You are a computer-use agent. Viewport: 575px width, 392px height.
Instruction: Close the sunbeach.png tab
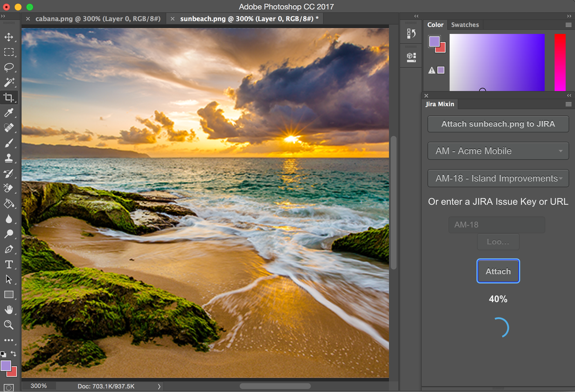172,19
